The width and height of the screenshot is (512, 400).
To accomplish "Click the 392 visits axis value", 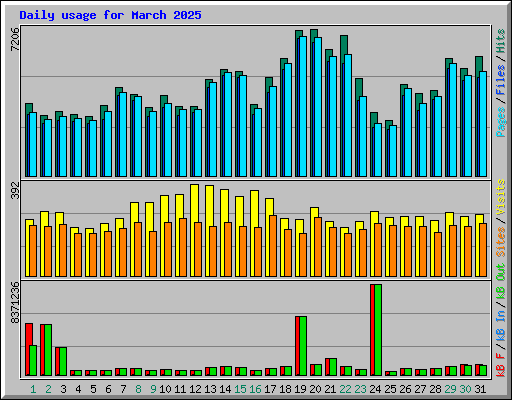I will click(15, 190).
